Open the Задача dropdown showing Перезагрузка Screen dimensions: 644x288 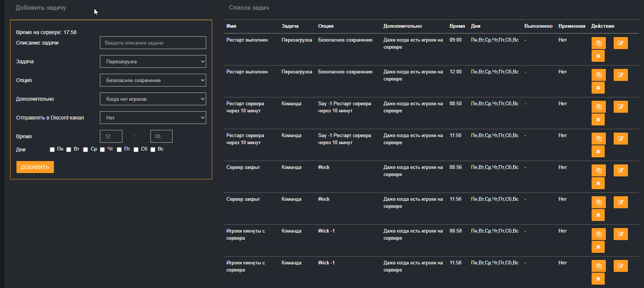pyautogui.click(x=153, y=61)
